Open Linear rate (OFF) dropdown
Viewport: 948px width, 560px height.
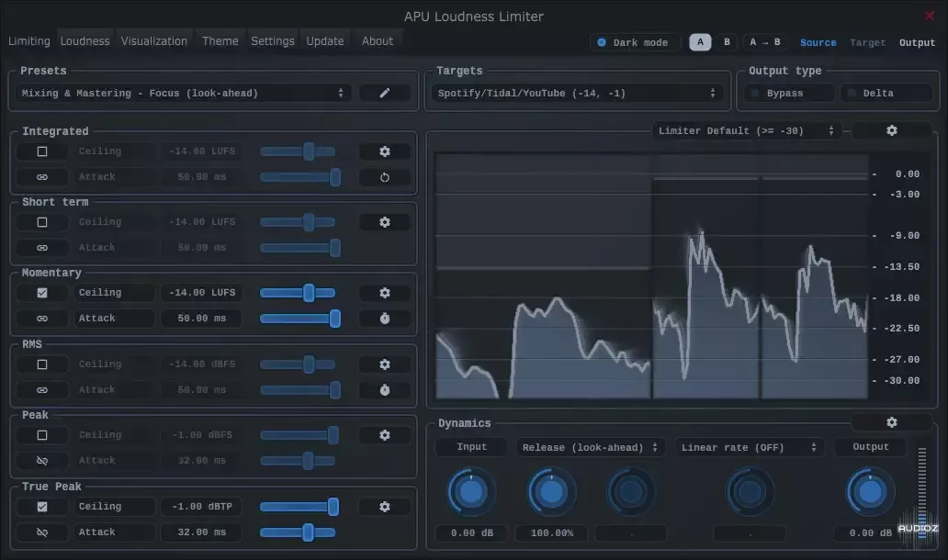[749, 448]
